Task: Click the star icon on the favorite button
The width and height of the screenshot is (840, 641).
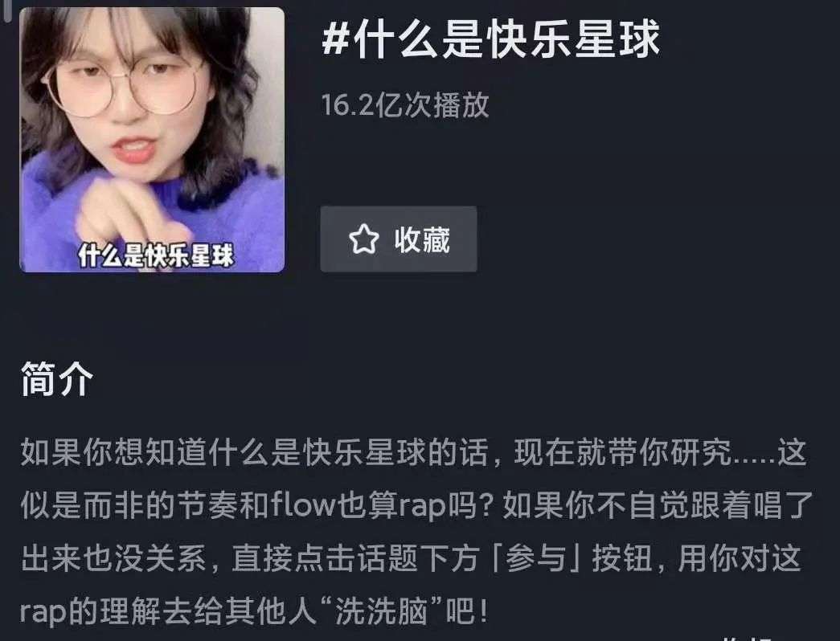Action: pos(364,239)
